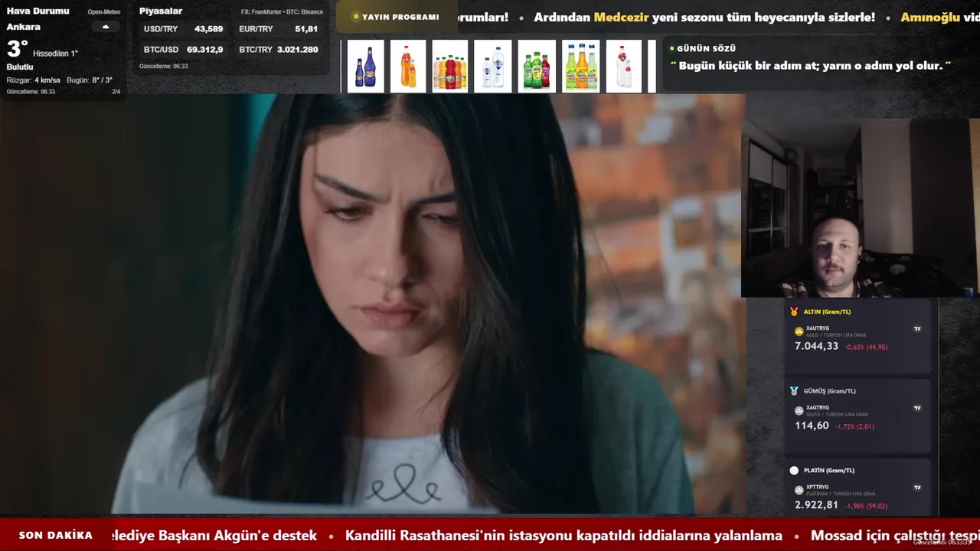Click the Mossad headline in news ticker
The height and width of the screenshot is (551, 980).
coord(895,536)
